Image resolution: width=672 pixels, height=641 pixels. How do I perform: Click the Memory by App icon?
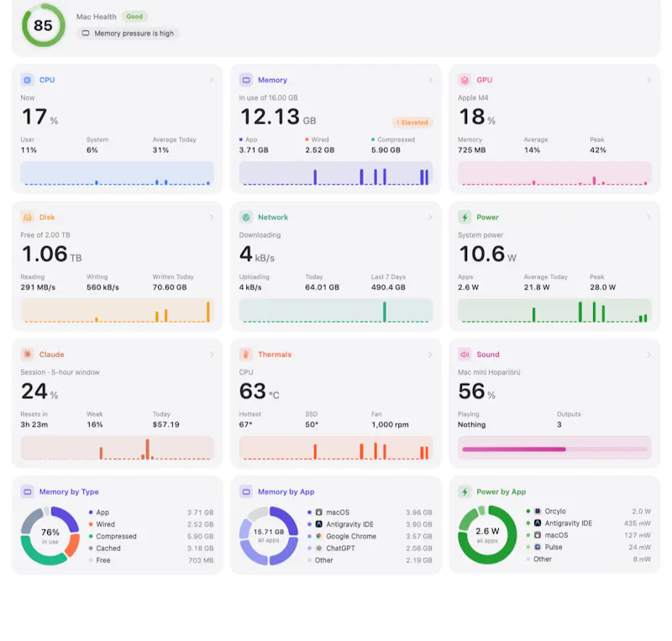(x=246, y=491)
